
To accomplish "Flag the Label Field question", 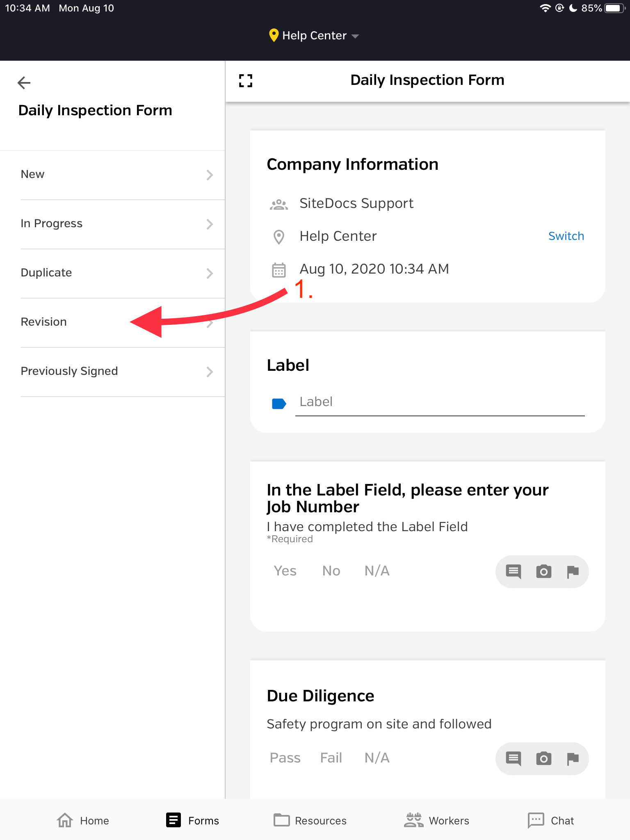I will (x=573, y=571).
